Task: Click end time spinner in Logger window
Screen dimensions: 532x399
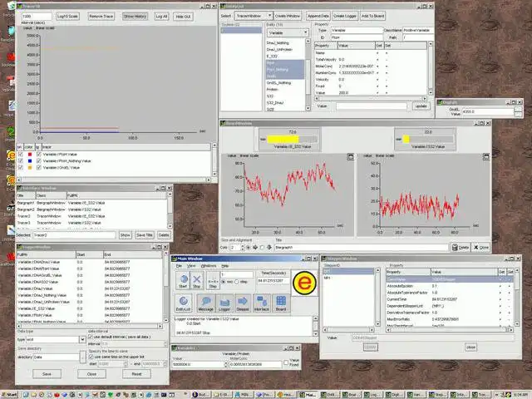Action: pyautogui.click(x=165, y=364)
